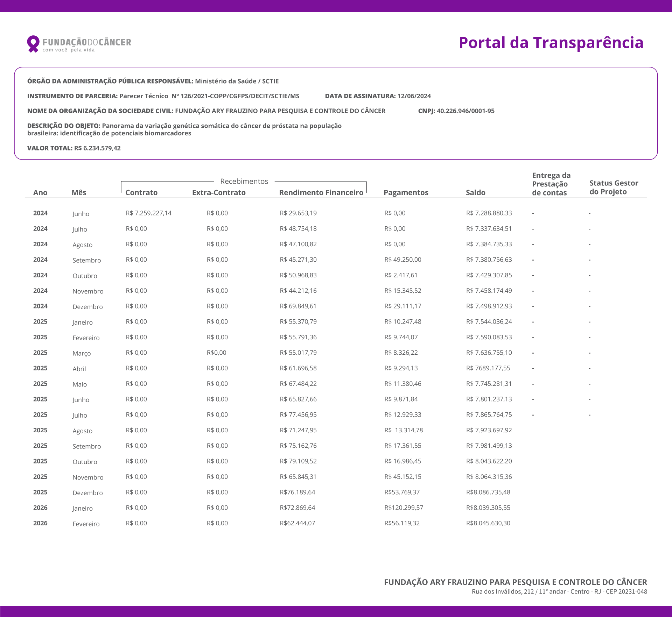The height and width of the screenshot is (617, 672).
Task: Click the Ano column header
Action: (40, 192)
